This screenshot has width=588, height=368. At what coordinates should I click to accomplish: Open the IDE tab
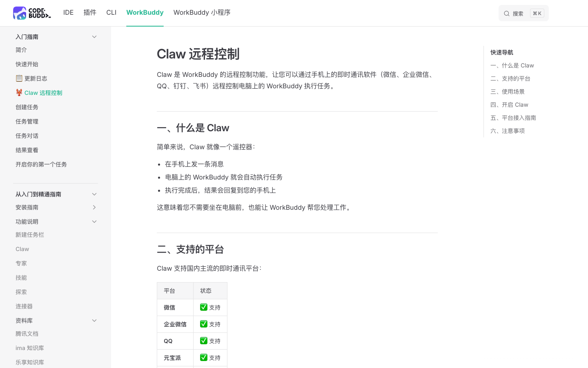tap(68, 12)
